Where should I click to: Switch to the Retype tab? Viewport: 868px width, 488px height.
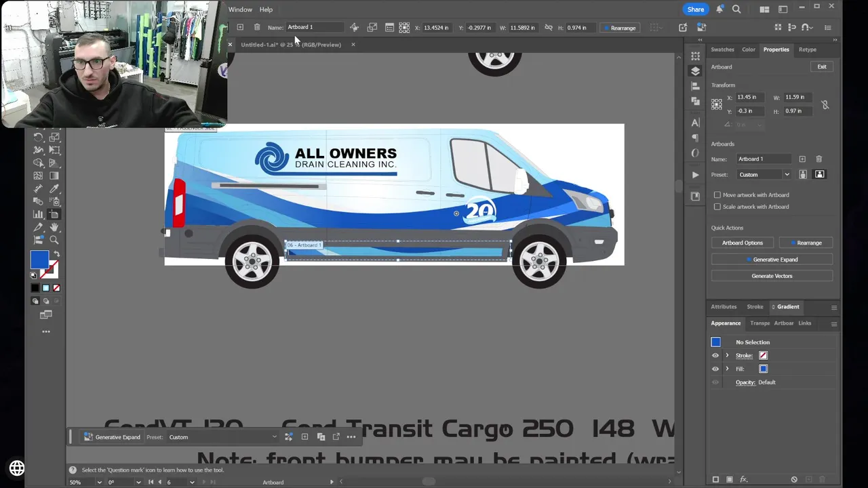point(807,49)
